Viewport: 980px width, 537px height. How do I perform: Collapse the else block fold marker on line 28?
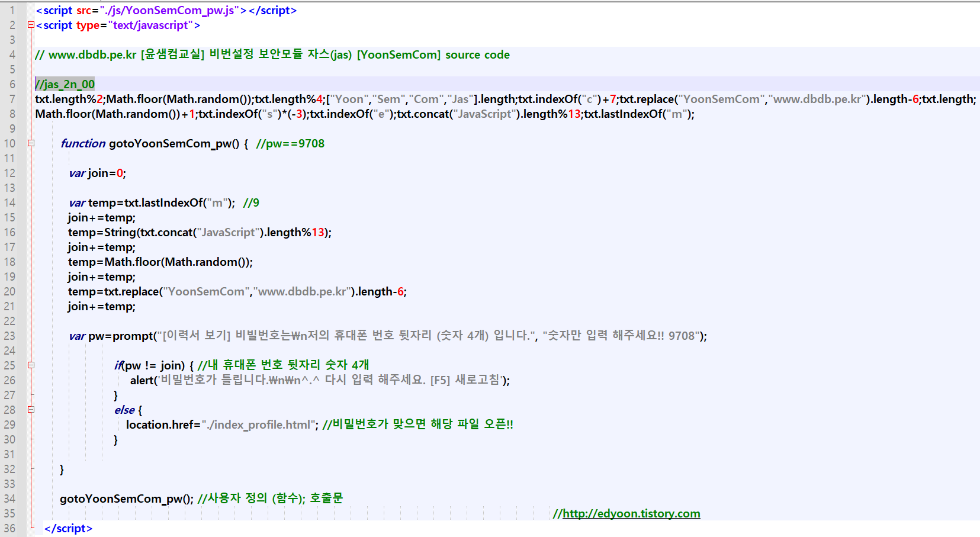pos(31,410)
